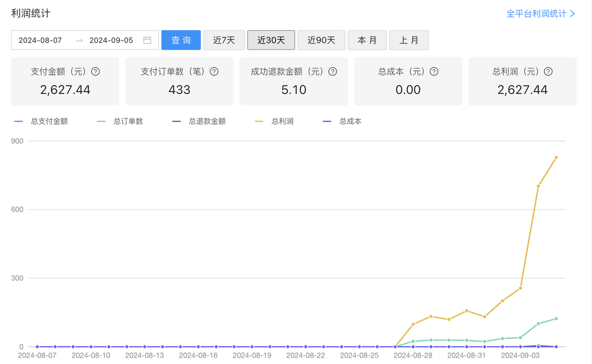592x364 pixels.
Task: Click the 2,627.44 value under 支付金额
Action: pyautogui.click(x=65, y=90)
